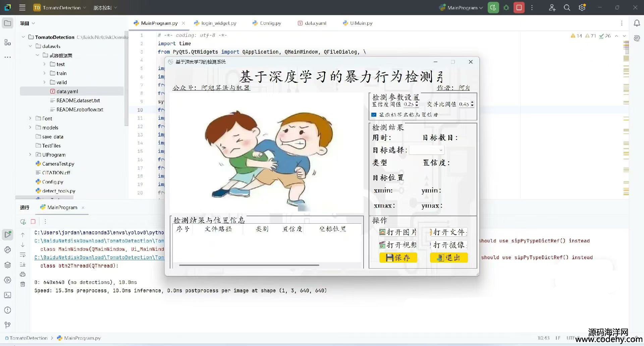Collapse the datasets folder
Screen dimensions: 644x346
click(x=30, y=46)
